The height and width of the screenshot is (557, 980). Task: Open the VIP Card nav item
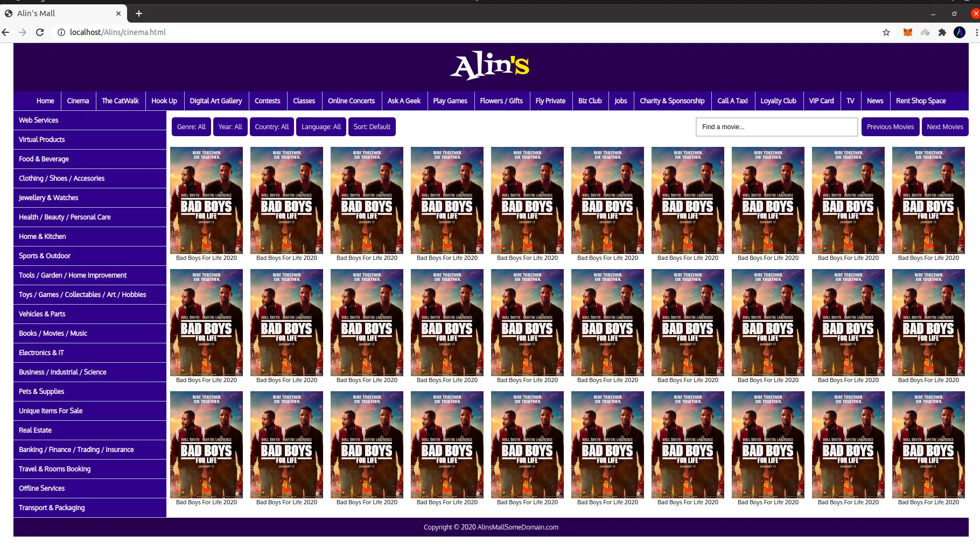pos(822,101)
